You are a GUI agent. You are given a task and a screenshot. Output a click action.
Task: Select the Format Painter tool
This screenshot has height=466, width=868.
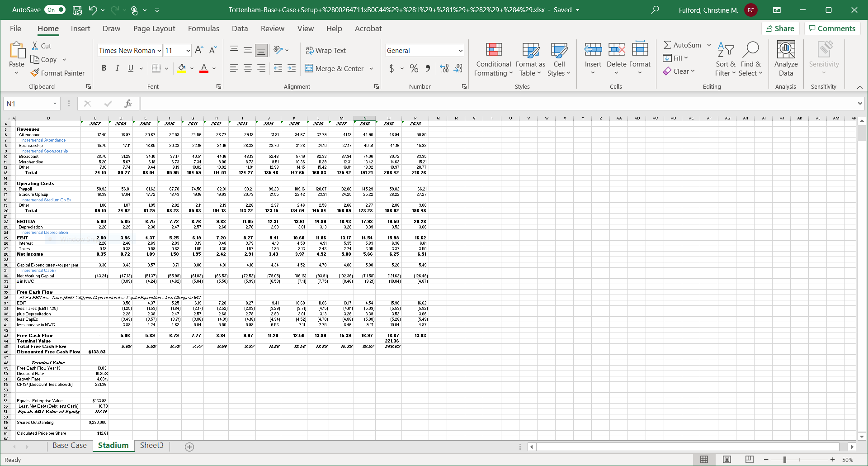(x=58, y=73)
